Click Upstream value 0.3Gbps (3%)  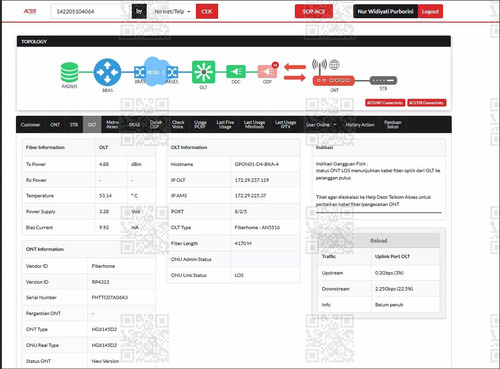tap(389, 273)
